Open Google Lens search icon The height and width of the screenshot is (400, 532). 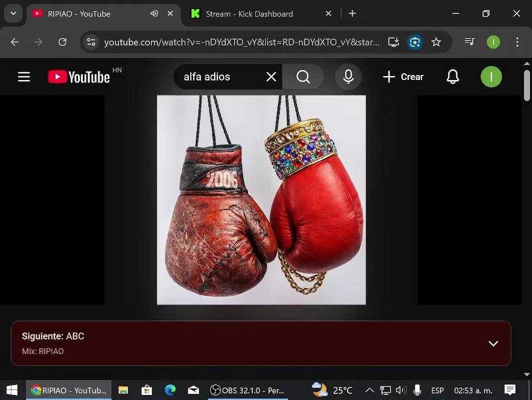point(415,42)
